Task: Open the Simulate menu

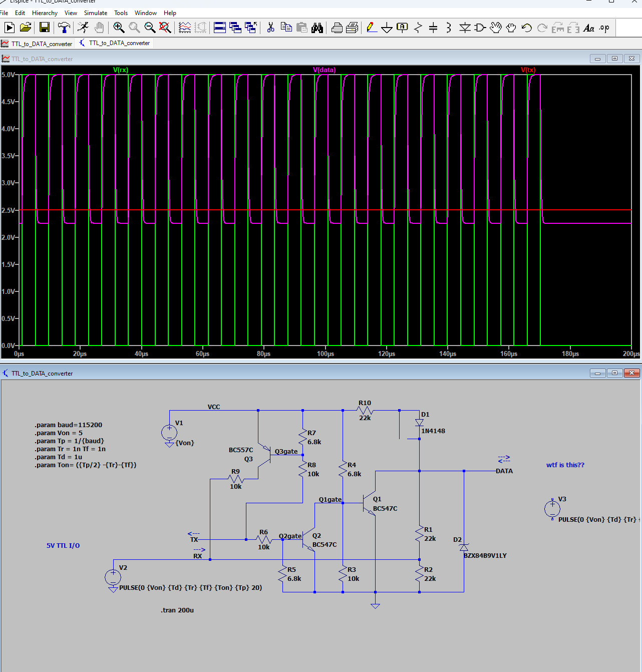Action: click(95, 13)
